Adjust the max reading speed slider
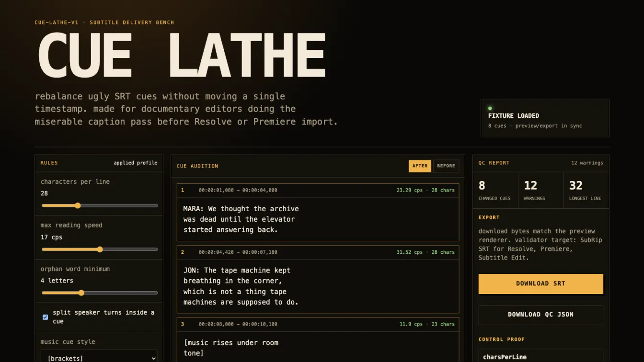This screenshot has height=362, width=644. [100, 249]
